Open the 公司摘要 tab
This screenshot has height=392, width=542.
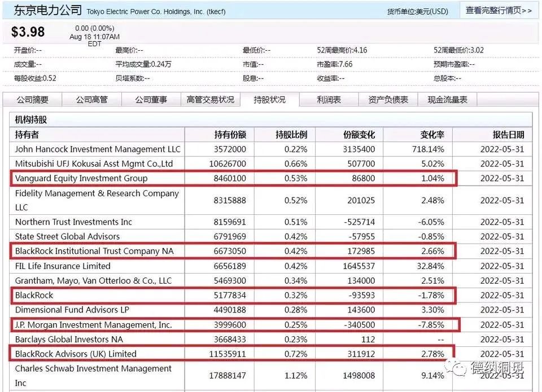tap(33, 100)
